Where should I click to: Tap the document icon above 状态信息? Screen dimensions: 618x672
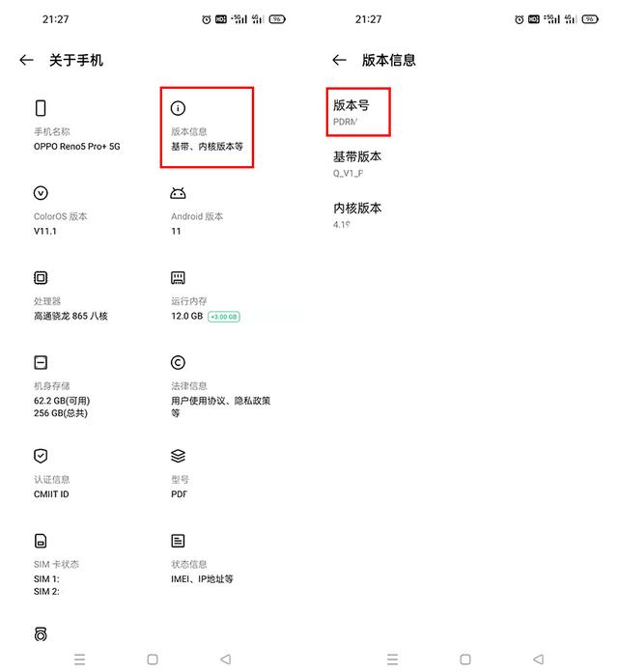(x=178, y=541)
